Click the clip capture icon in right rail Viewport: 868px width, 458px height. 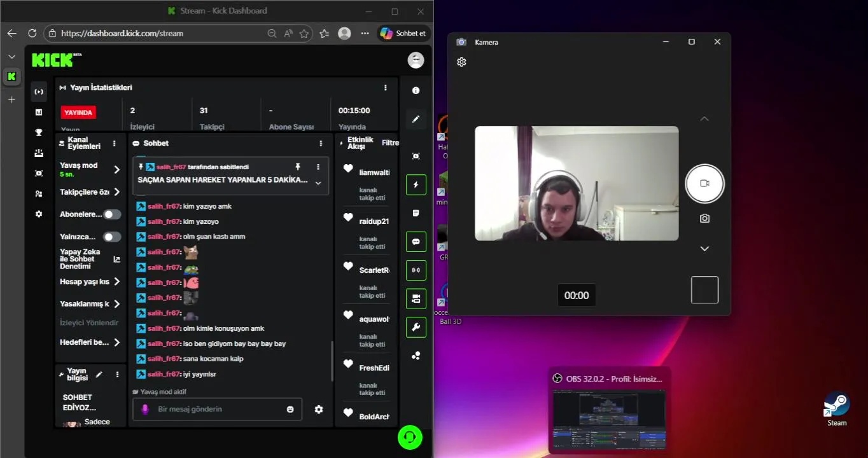click(416, 156)
